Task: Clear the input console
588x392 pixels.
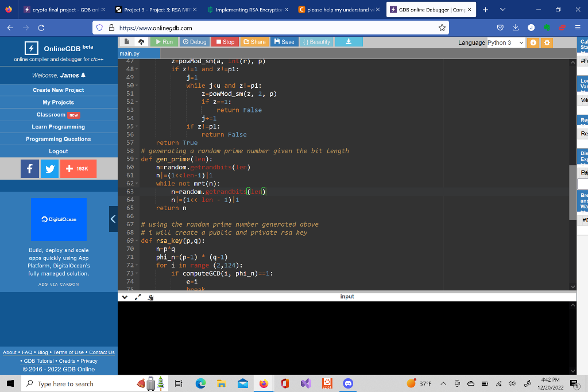Action: (x=150, y=296)
